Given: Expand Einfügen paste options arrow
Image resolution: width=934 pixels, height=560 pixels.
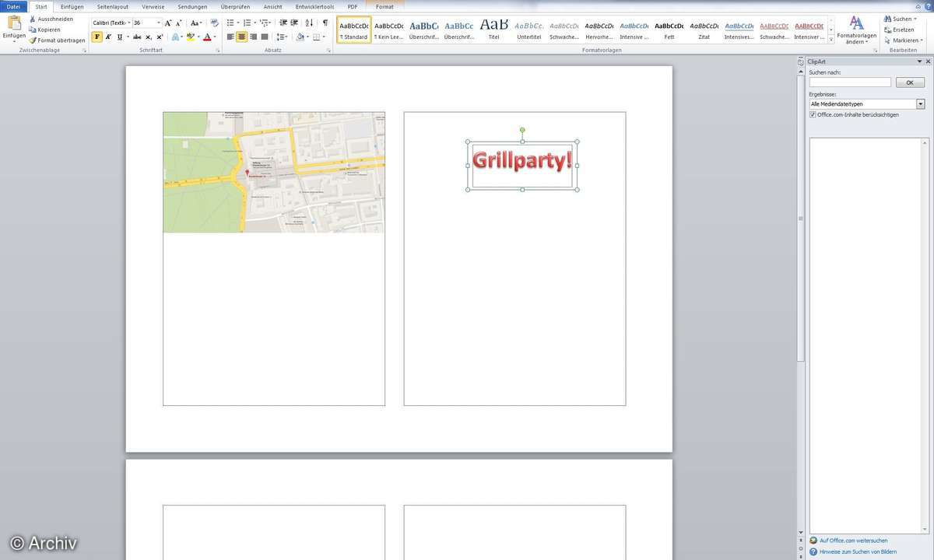Looking at the screenshot, I should coord(13,40).
